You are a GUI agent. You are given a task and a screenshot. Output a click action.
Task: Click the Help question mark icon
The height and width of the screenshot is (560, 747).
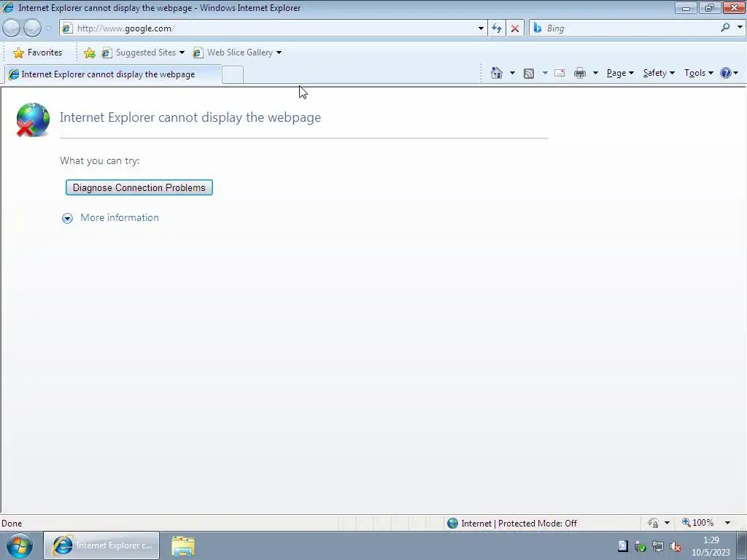click(726, 73)
